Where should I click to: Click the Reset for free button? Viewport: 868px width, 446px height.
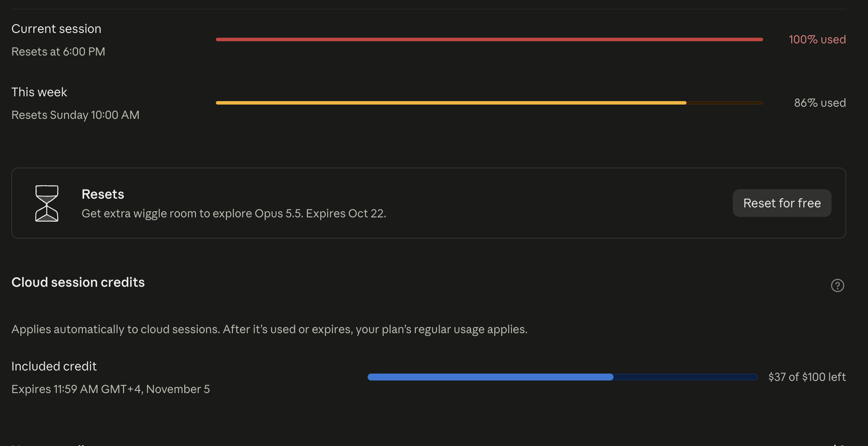[782, 203]
